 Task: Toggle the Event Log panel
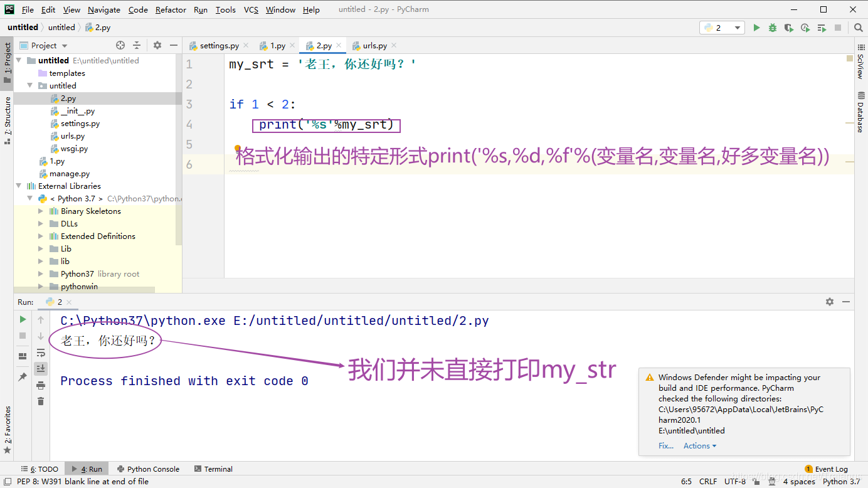(826, 469)
